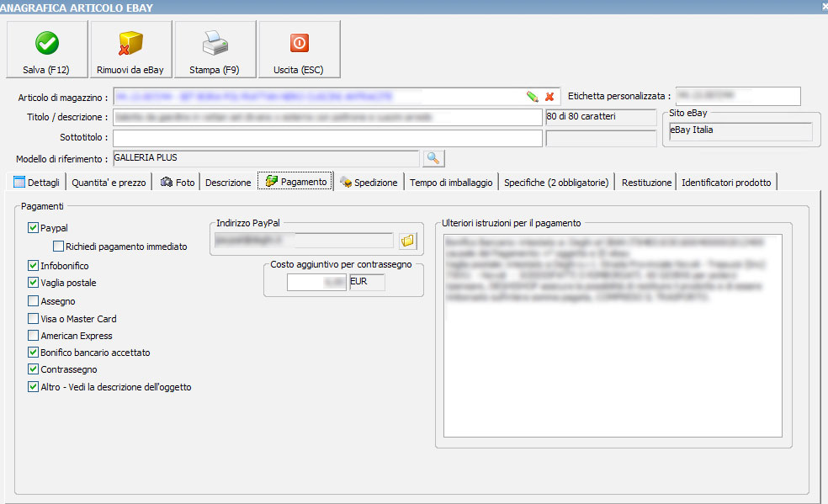Uncheck Altro - Vedi la descrizione dell'oggetto
Viewport: 828px width, 504px height.
[33, 387]
